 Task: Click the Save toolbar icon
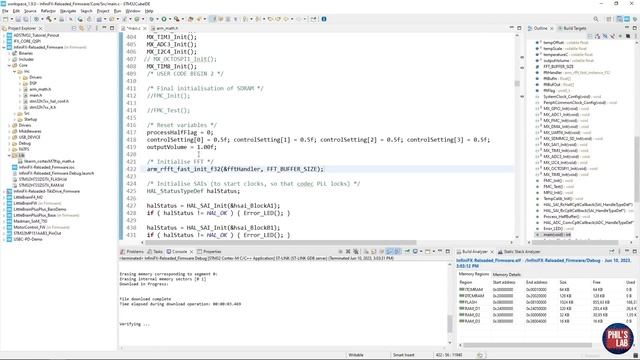pyautogui.click(x=18, y=19)
